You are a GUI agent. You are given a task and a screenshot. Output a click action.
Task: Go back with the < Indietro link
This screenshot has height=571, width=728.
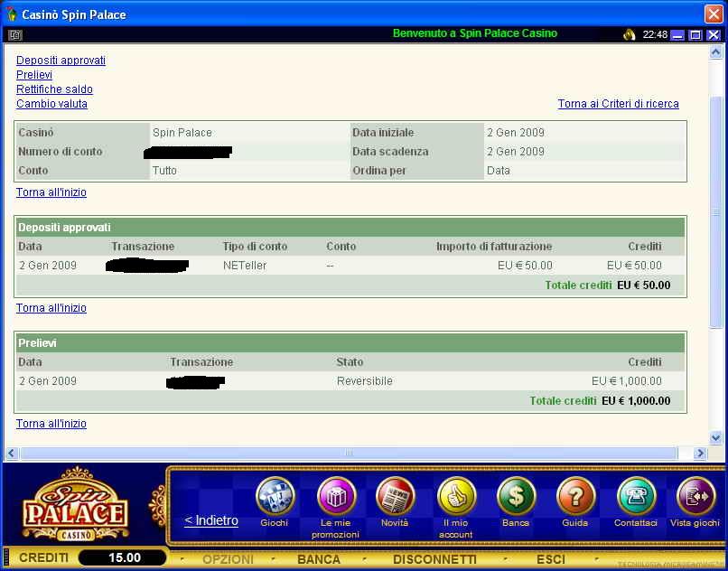pos(211,520)
